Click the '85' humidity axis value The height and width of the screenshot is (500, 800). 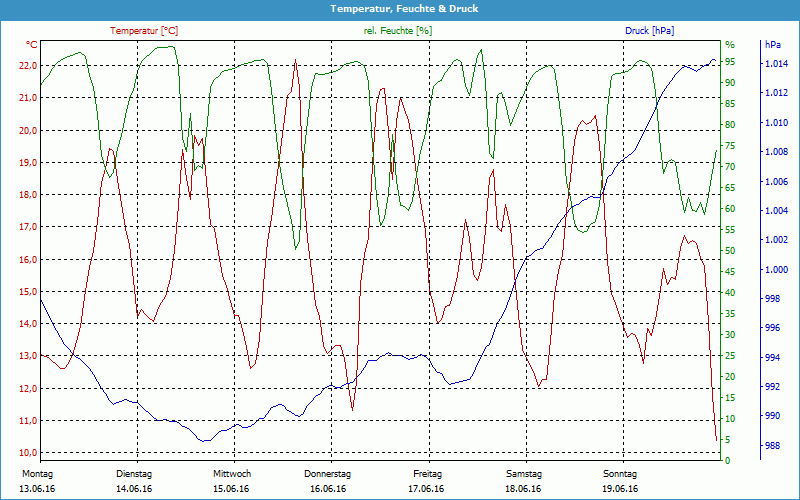click(x=730, y=104)
